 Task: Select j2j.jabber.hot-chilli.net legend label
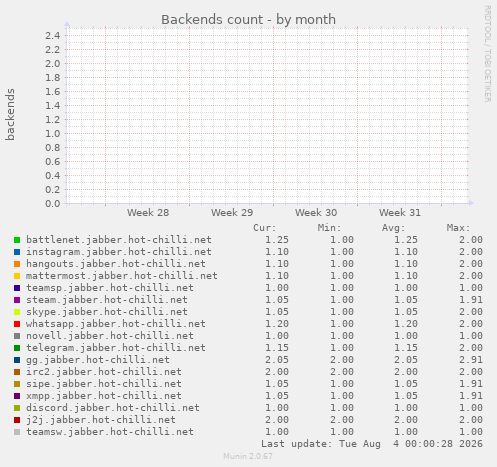coord(101,420)
